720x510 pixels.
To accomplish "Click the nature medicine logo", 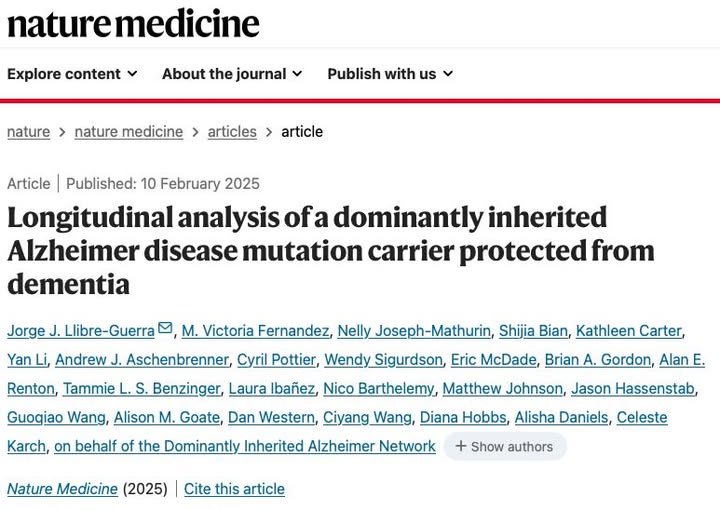I will click(x=133, y=22).
